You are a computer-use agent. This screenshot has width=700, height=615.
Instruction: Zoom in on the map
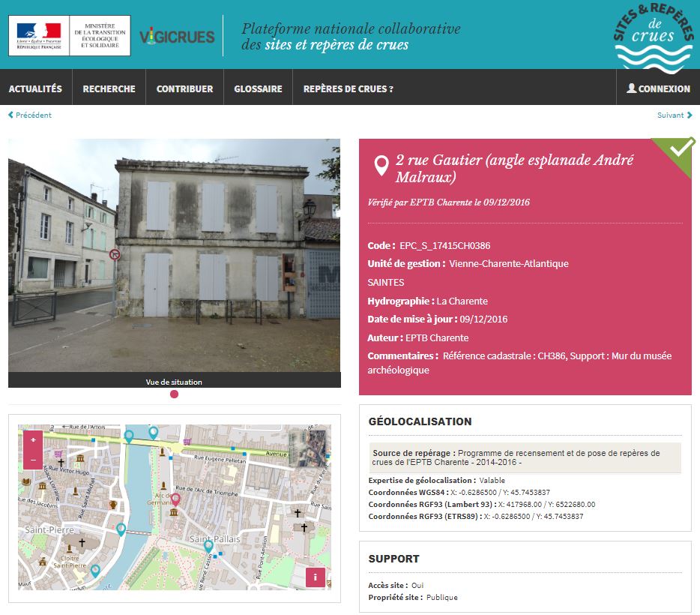[33, 439]
